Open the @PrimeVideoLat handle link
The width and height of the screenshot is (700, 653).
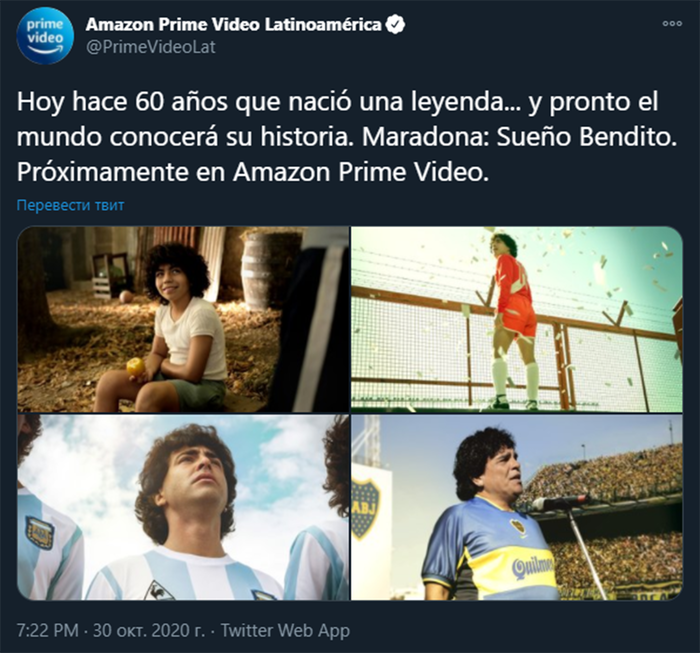150,47
